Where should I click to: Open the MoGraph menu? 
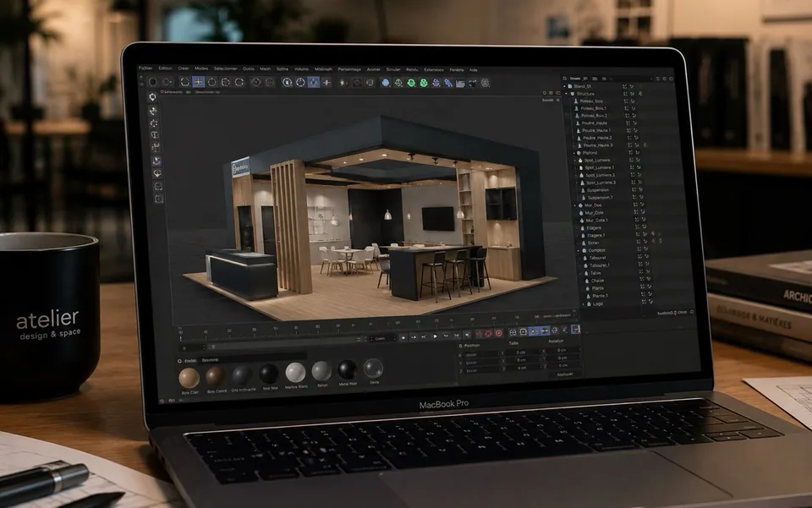coord(323,68)
